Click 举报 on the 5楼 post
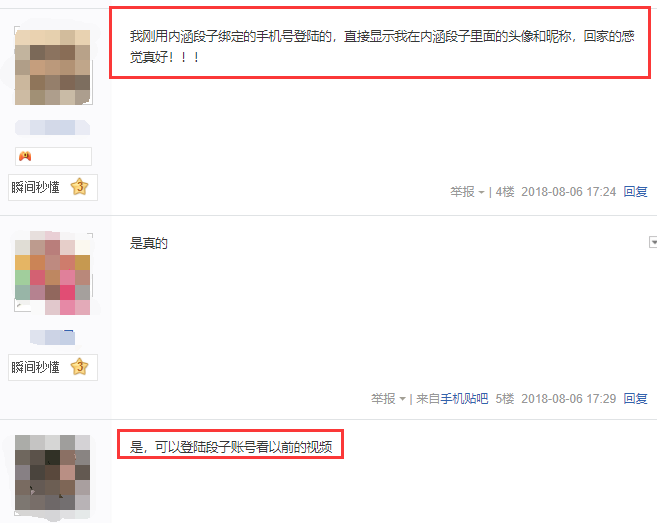 [383, 399]
